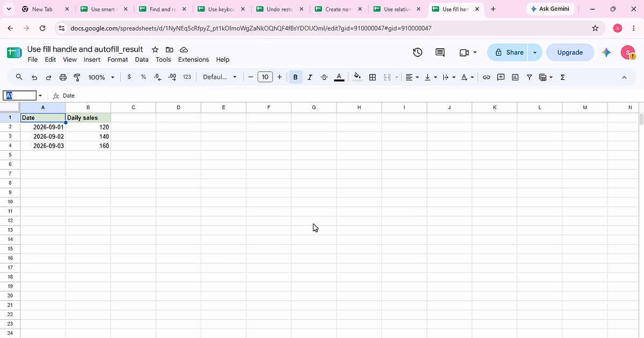Activate the paint format tool
Viewport: 644px width, 338px height.
coord(77,77)
